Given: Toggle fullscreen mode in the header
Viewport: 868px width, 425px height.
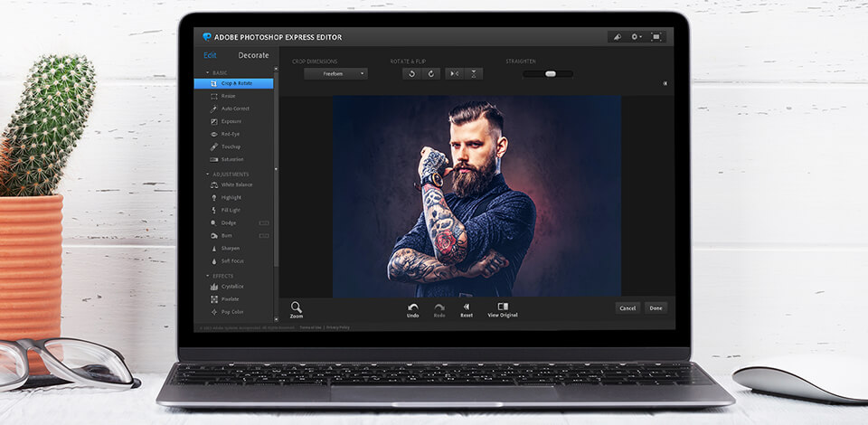Looking at the screenshot, I should pos(656,37).
